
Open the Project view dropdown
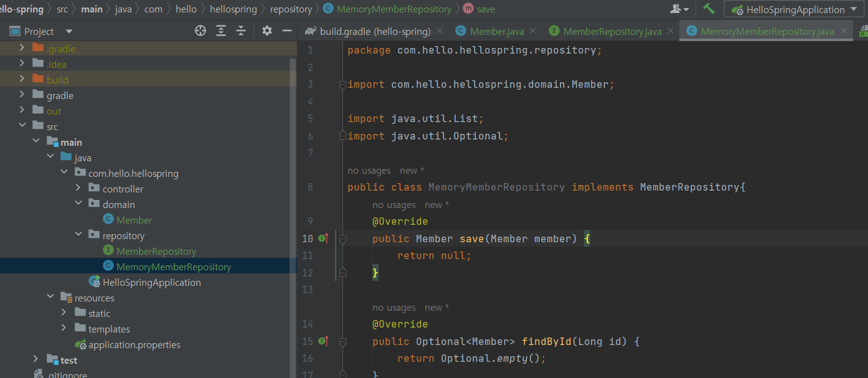point(69,31)
